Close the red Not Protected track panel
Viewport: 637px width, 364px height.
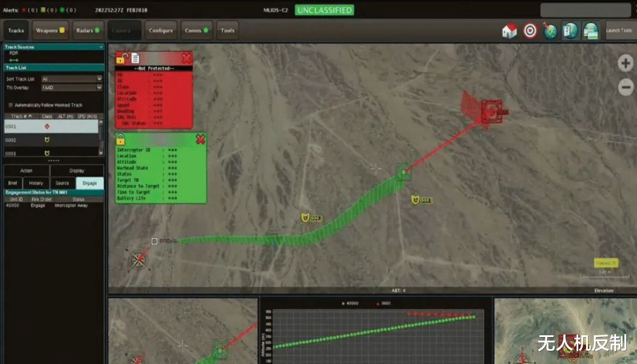186,58
